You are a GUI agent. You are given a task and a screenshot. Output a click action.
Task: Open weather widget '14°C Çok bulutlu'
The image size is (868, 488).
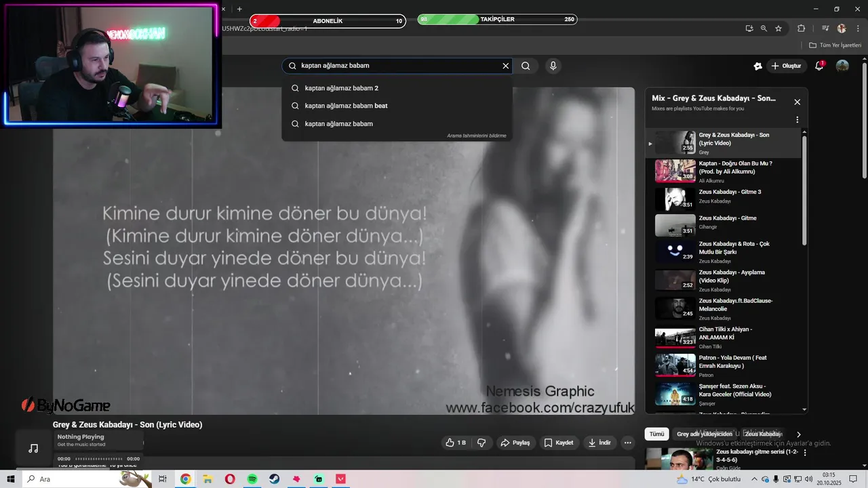709,479
